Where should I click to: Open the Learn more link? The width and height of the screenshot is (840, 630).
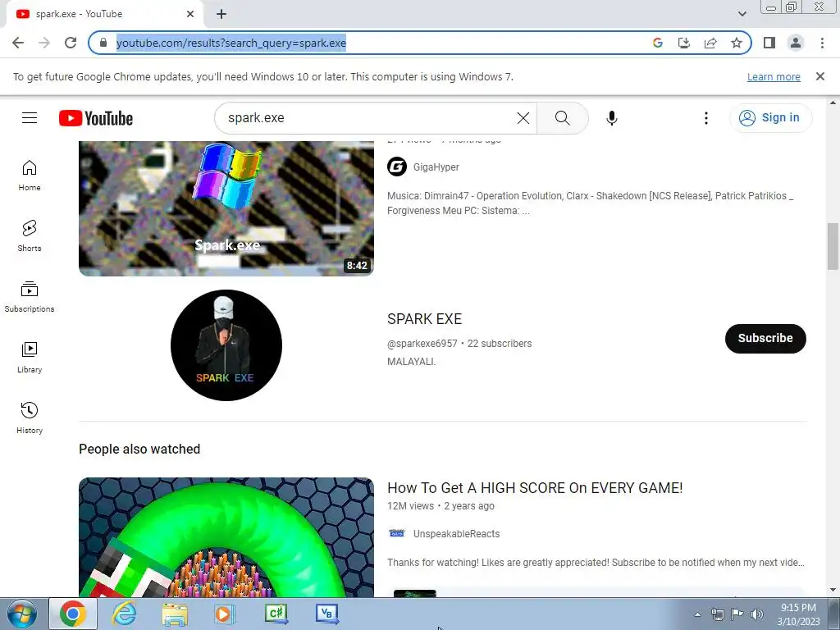pyautogui.click(x=774, y=76)
